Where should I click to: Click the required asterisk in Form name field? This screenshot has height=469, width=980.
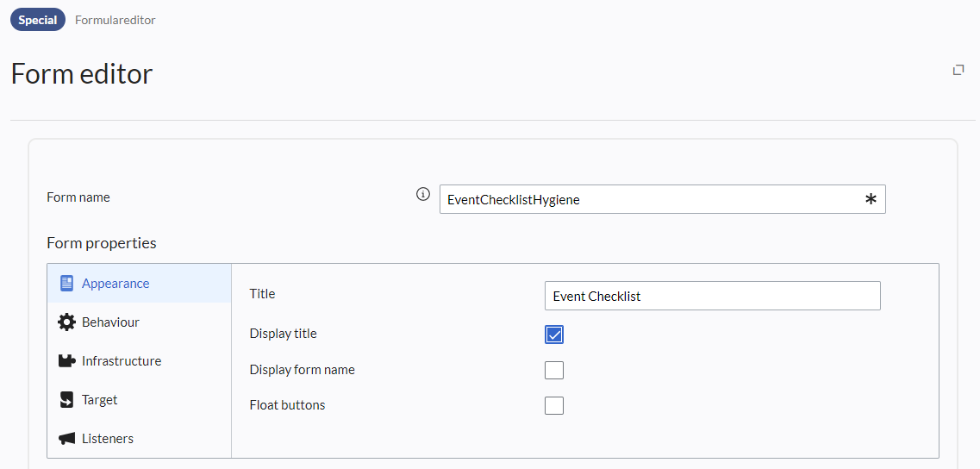[x=871, y=200]
